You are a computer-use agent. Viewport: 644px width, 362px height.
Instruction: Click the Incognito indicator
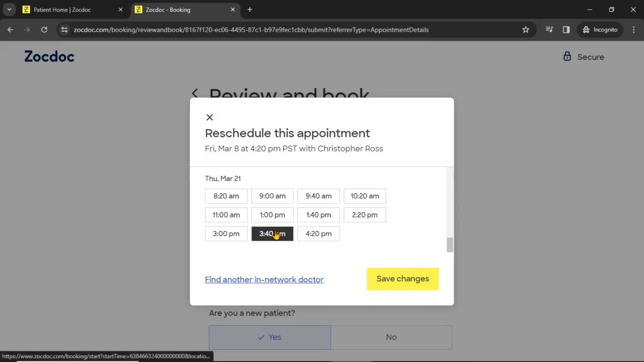pyautogui.click(x=600, y=30)
